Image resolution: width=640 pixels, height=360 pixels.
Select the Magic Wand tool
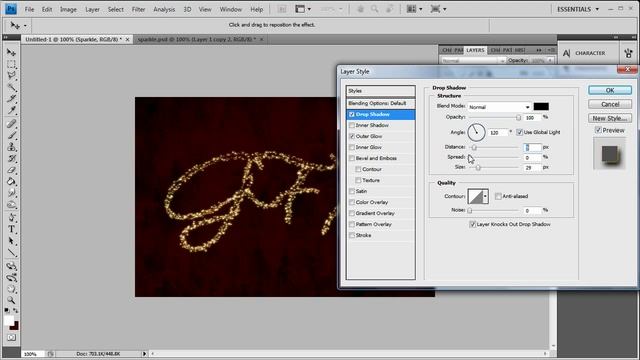11,87
